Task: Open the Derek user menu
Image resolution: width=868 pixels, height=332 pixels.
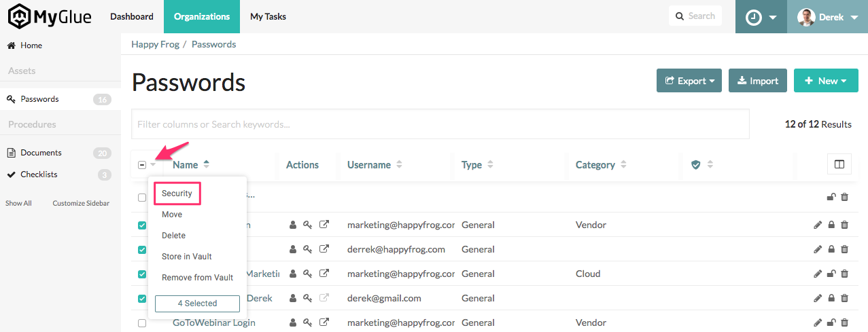Action: [x=827, y=17]
